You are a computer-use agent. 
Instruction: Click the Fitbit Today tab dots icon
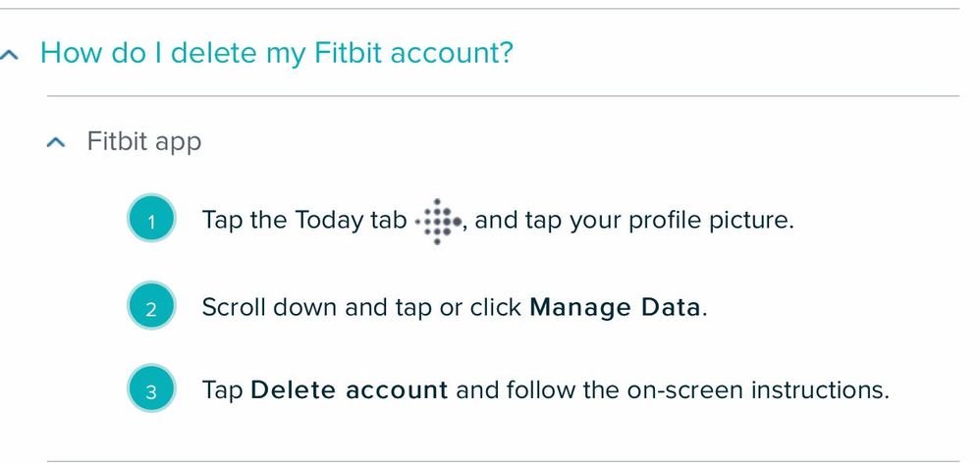438,222
